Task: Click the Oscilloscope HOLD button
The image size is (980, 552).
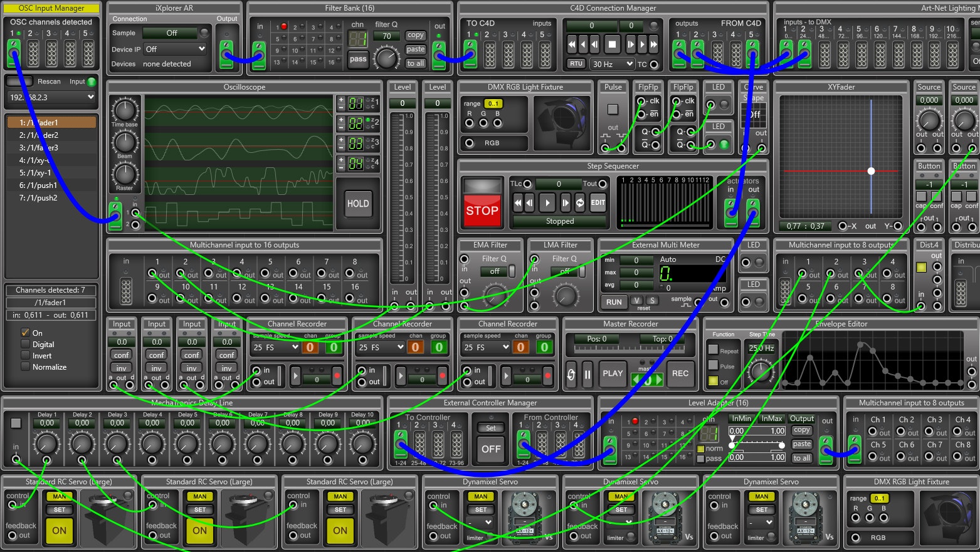Action: [x=358, y=204]
